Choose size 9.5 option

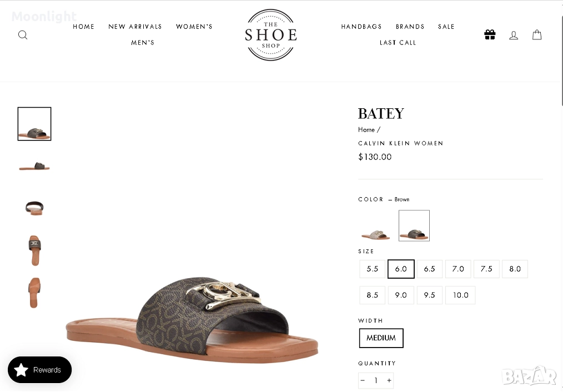pyautogui.click(x=429, y=295)
